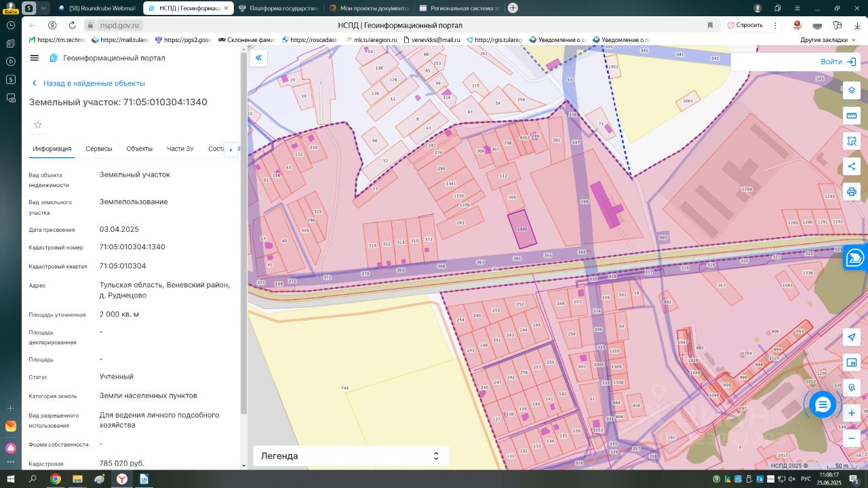
Task: Collapse the left information panel
Action: tap(258, 58)
